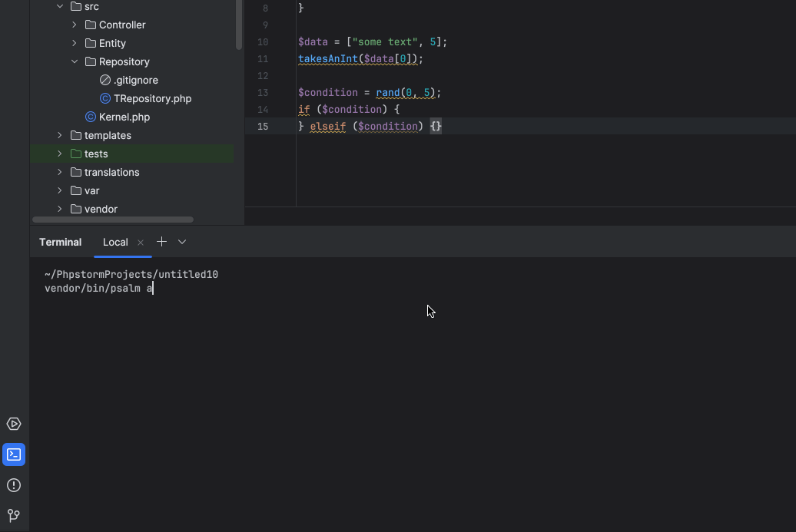Image resolution: width=796 pixels, height=532 pixels.
Task: Click the Terminal panel title
Action: [x=61, y=243]
